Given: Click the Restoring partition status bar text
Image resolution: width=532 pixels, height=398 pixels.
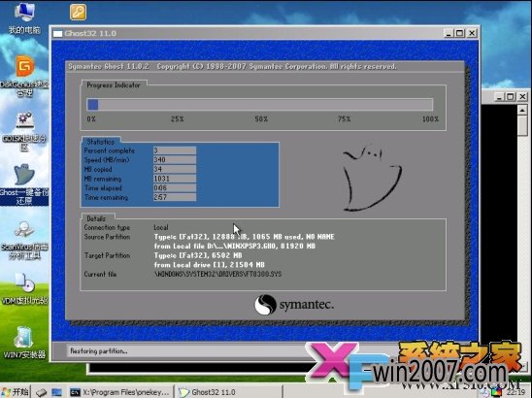Looking at the screenshot, I should pyautogui.click(x=99, y=351).
